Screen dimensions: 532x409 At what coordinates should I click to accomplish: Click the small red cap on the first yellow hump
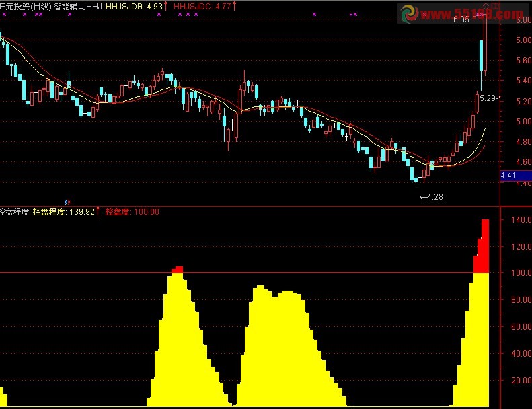[x=178, y=269]
